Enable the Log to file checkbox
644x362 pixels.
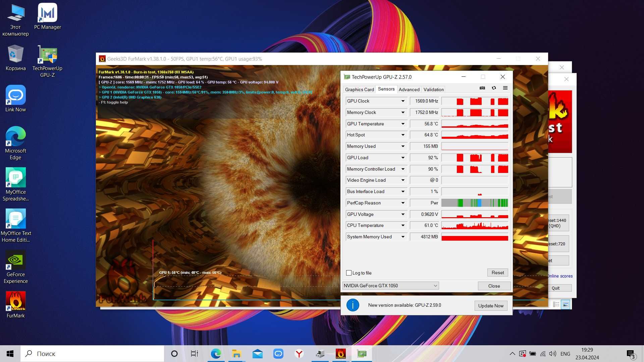(x=349, y=273)
